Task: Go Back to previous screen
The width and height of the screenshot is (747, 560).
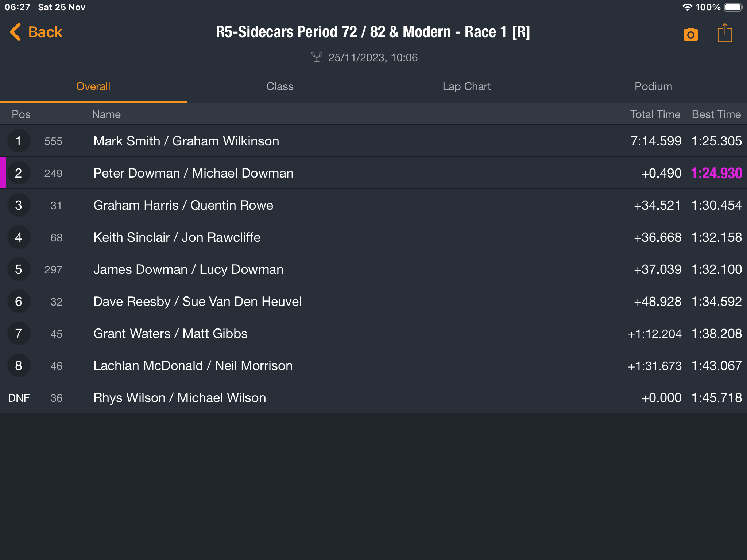Action: (x=36, y=32)
